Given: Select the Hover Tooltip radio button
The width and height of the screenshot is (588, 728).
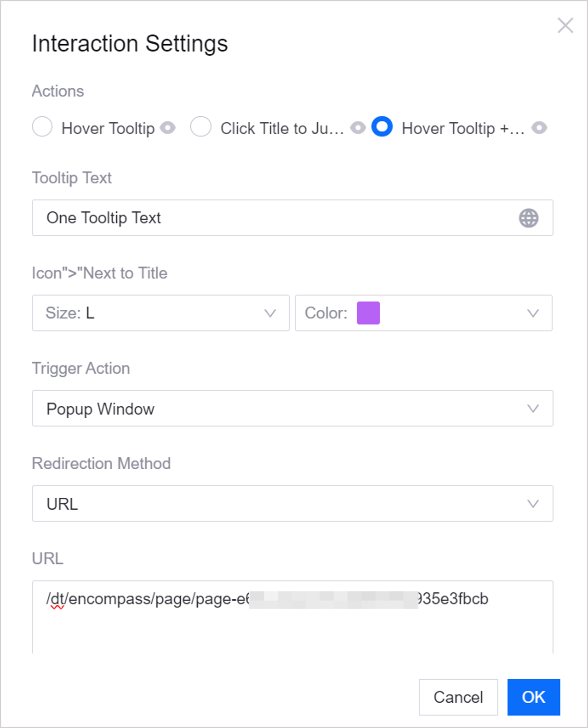Looking at the screenshot, I should click(42, 126).
